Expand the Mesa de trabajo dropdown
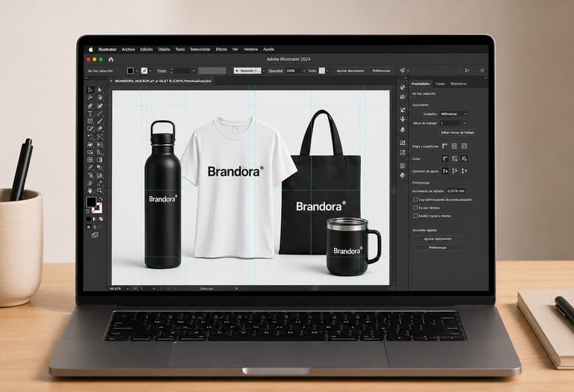This screenshot has width=574, height=392. [453, 123]
